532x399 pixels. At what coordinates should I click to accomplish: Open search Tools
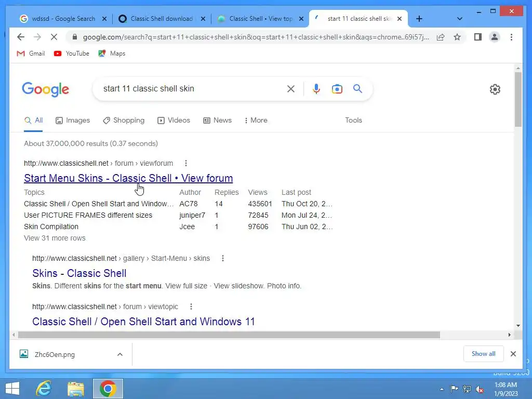click(x=353, y=121)
